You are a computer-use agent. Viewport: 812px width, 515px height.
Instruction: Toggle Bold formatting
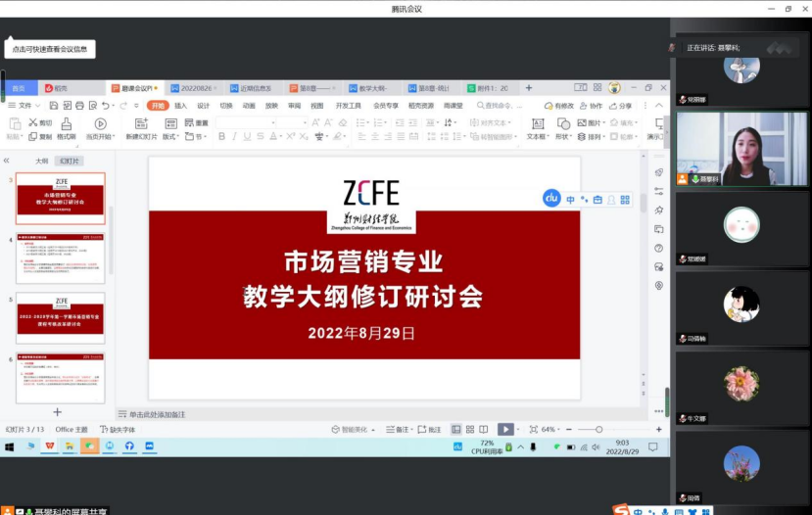tap(221, 137)
